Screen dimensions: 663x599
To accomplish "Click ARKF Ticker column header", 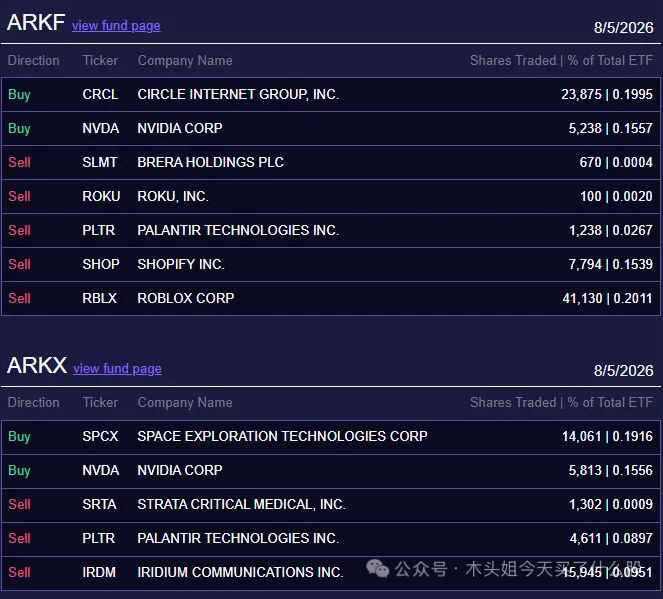I will [x=100, y=60].
